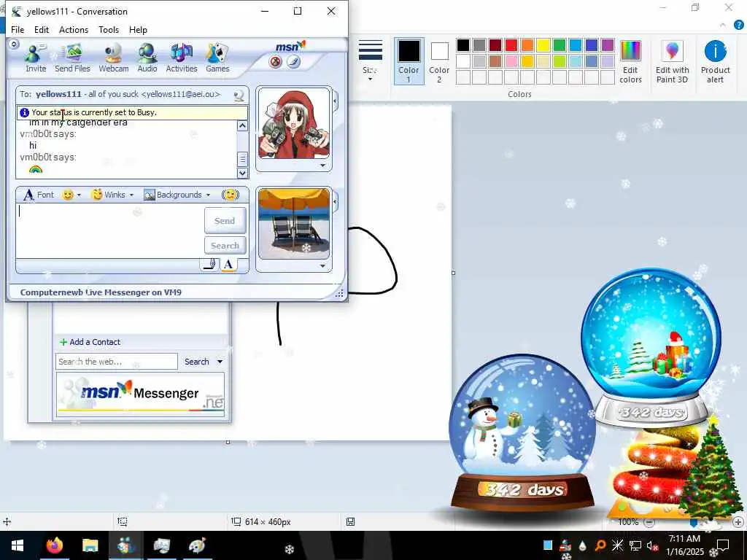Open the Actions menu
The height and width of the screenshot is (560, 747).
tap(74, 29)
